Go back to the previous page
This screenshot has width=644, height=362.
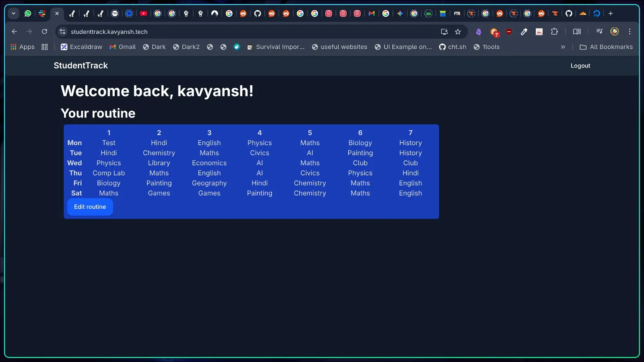[x=14, y=31]
